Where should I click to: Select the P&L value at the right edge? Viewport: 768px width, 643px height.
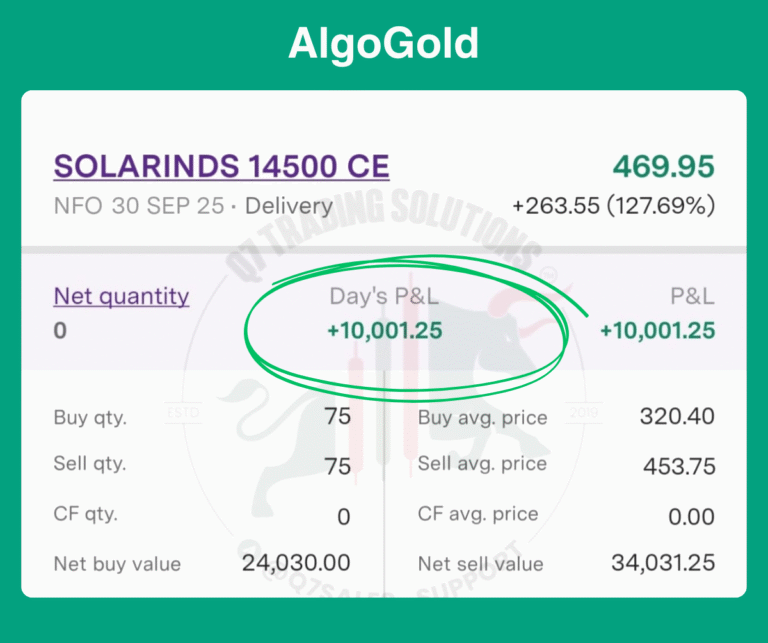[657, 331]
